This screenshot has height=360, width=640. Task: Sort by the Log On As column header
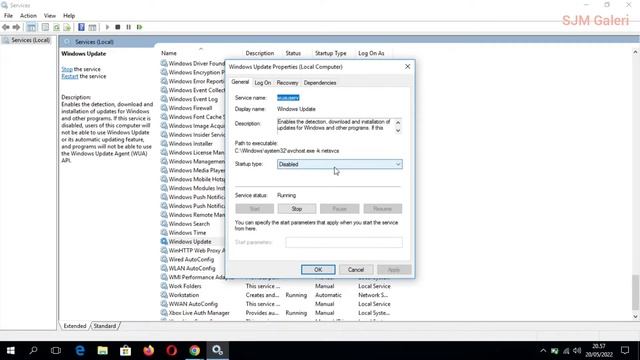click(371, 53)
